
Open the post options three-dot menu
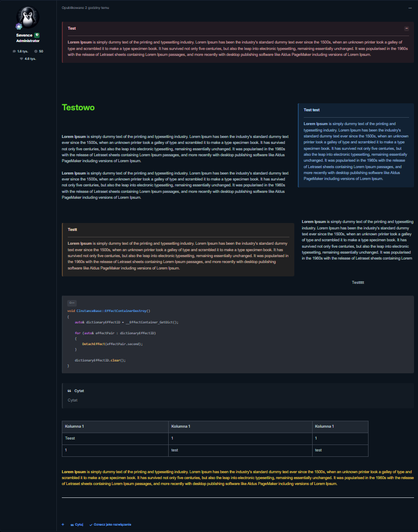click(x=410, y=8)
